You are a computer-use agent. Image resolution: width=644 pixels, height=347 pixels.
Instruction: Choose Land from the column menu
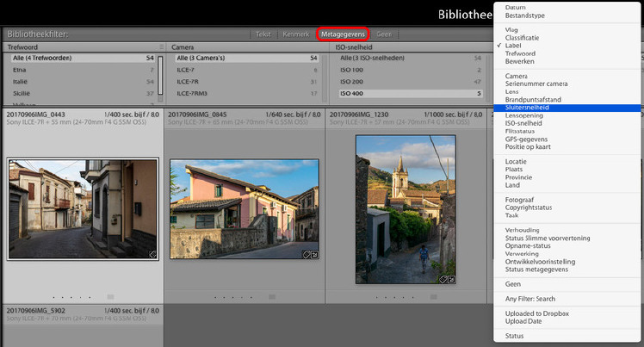point(512,185)
